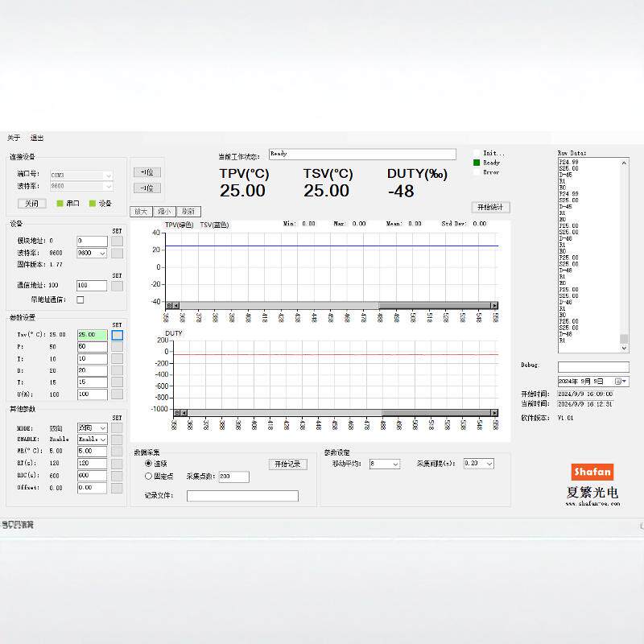Click the 开始记录 button
644x644 pixels.
click(x=288, y=464)
